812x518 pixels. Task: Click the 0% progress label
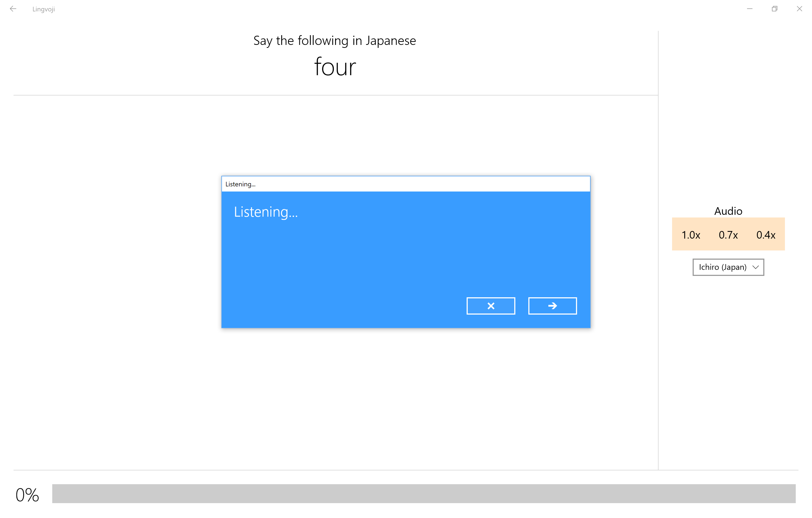click(27, 495)
